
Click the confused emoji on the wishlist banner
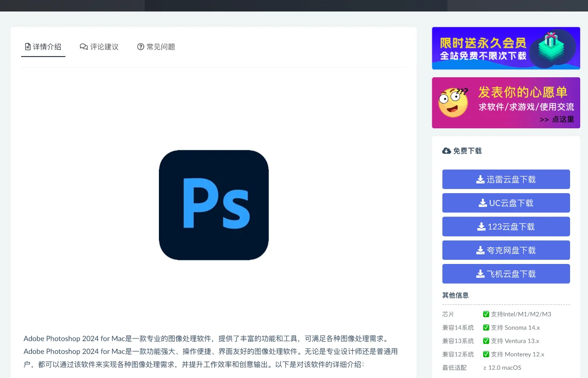(x=453, y=102)
